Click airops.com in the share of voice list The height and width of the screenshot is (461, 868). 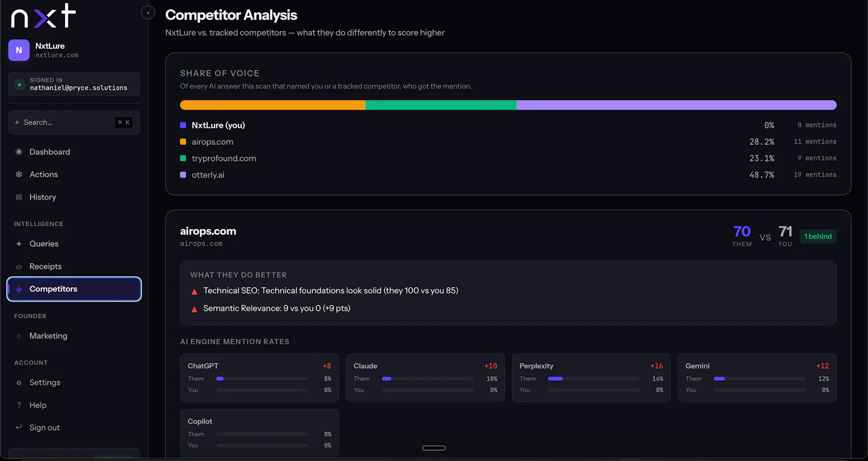212,142
